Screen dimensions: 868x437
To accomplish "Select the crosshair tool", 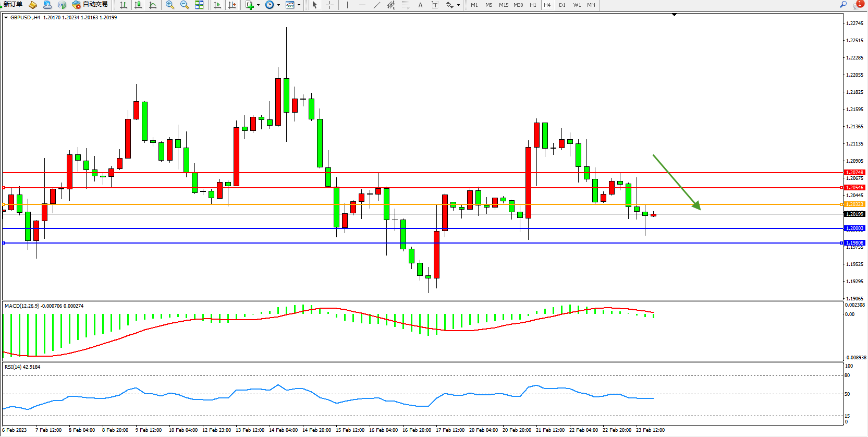I will tap(330, 5).
